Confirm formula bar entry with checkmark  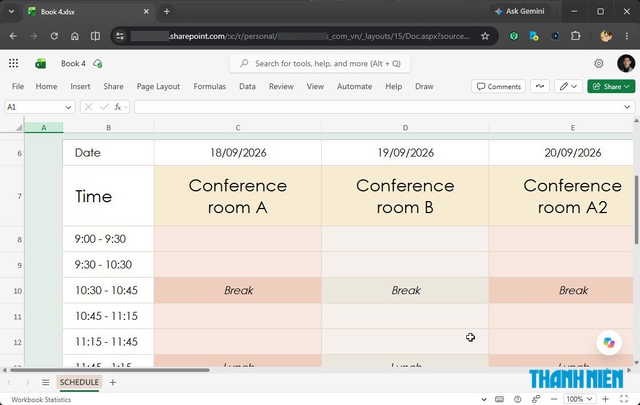tap(104, 107)
